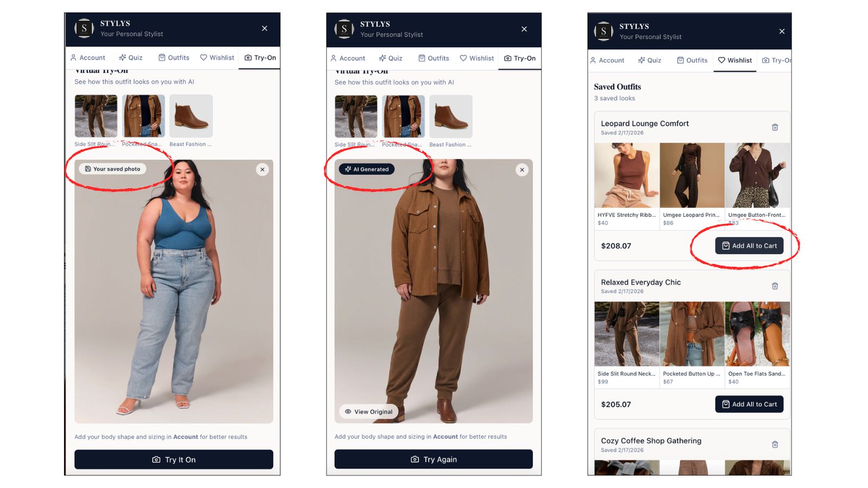
Task: Select Try-On tab in the Try Again panel
Action: point(520,58)
